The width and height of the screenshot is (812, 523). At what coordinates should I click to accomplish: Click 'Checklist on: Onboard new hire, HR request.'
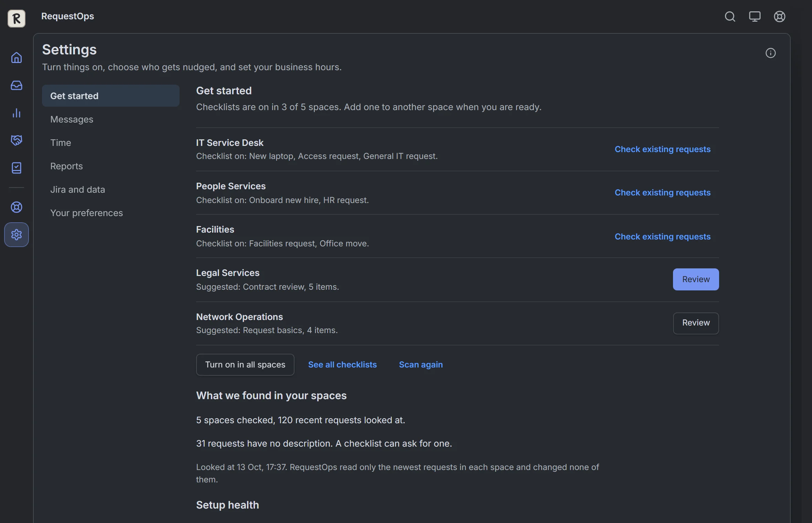click(x=282, y=200)
